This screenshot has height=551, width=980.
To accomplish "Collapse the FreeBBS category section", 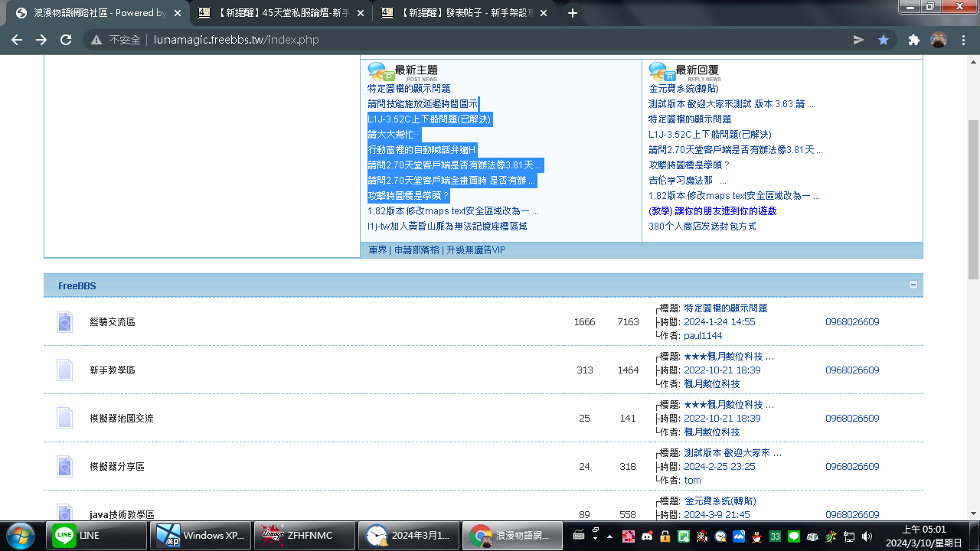I will [913, 285].
